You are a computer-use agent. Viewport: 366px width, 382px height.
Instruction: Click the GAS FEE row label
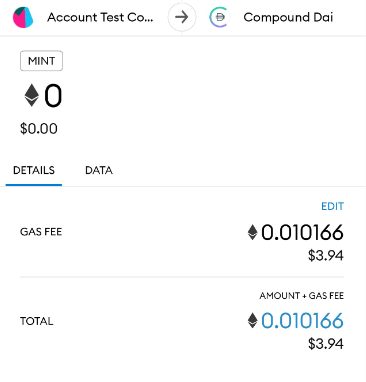[x=41, y=232]
